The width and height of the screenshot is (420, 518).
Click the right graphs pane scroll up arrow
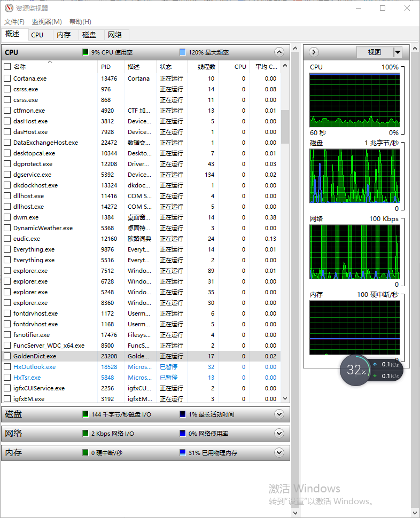pyautogui.click(x=415, y=49)
